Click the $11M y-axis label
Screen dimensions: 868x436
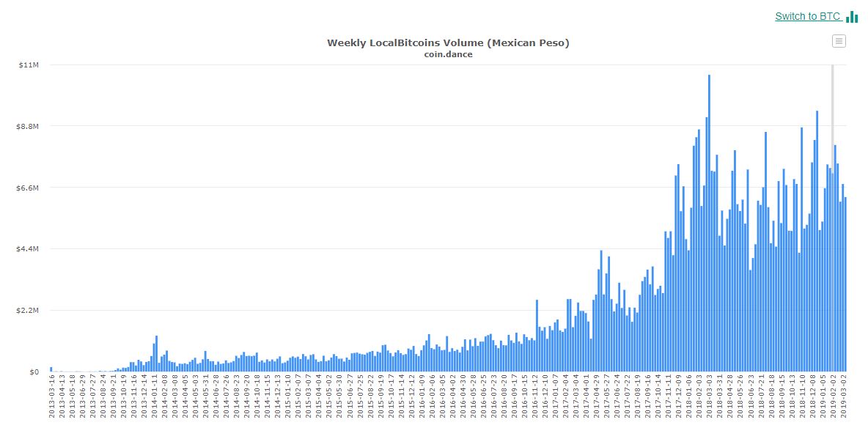(x=29, y=65)
